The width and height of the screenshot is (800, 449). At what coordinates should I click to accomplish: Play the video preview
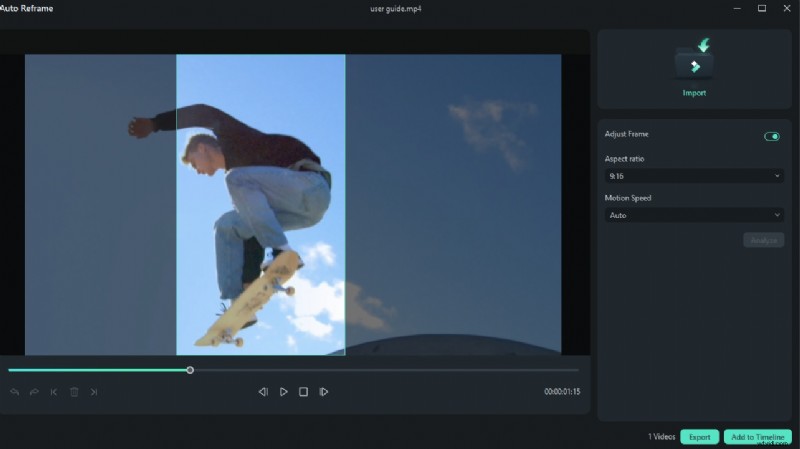tap(283, 392)
